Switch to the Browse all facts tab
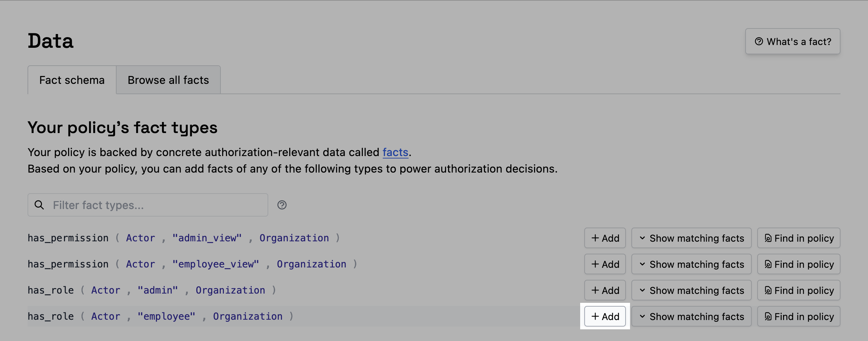 tap(168, 80)
